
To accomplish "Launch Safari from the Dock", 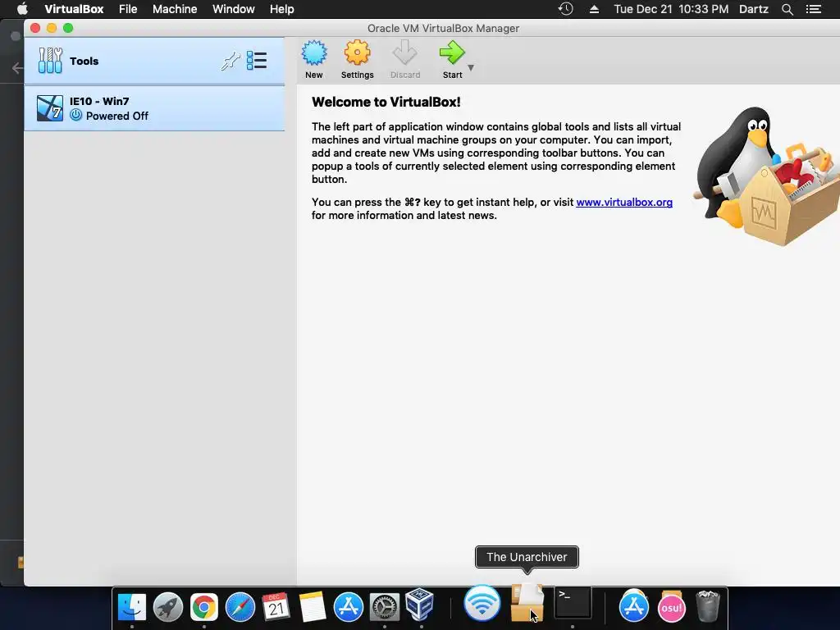I will [x=240, y=608].
